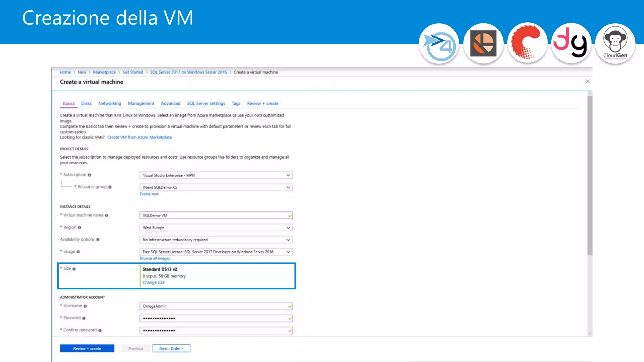This screenshot has width=644, height=362.
Task: Open the Region dropdown showing West Europe
Action: (x=216, y=228)
